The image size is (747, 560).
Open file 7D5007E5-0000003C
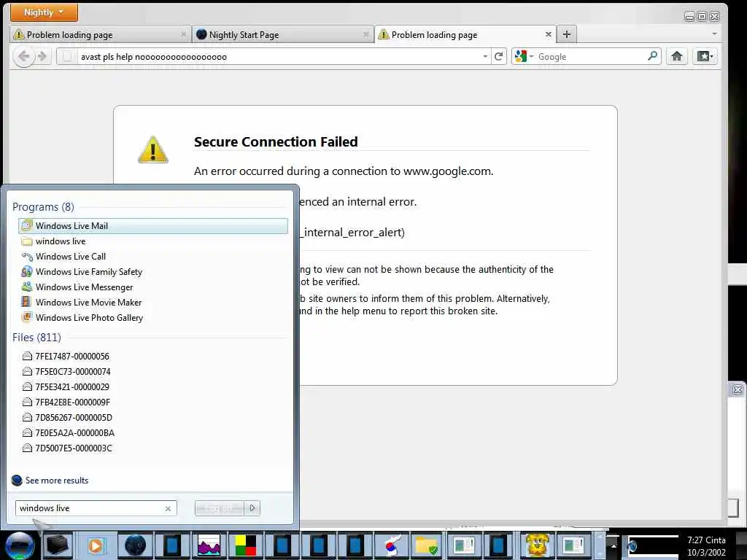(153, 448)
